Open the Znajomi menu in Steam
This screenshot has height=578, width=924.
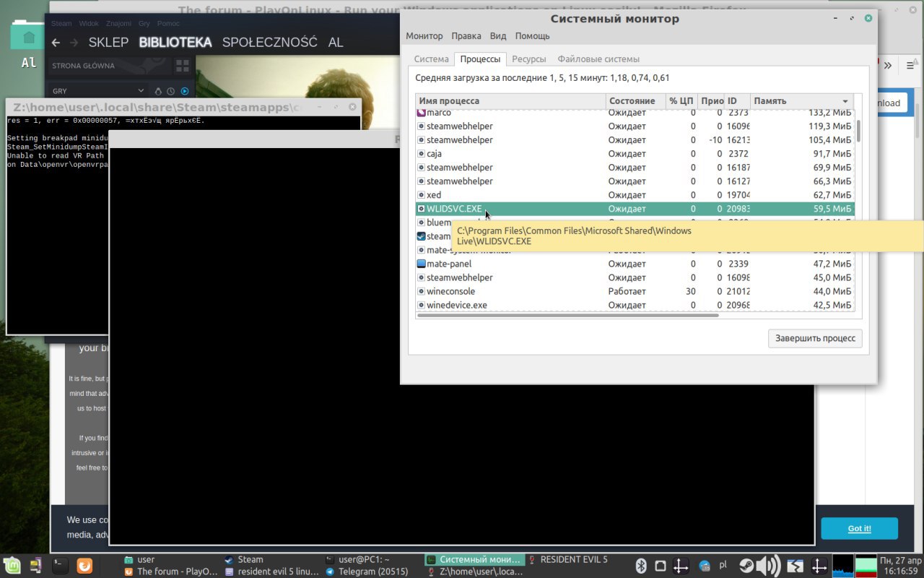118,23
